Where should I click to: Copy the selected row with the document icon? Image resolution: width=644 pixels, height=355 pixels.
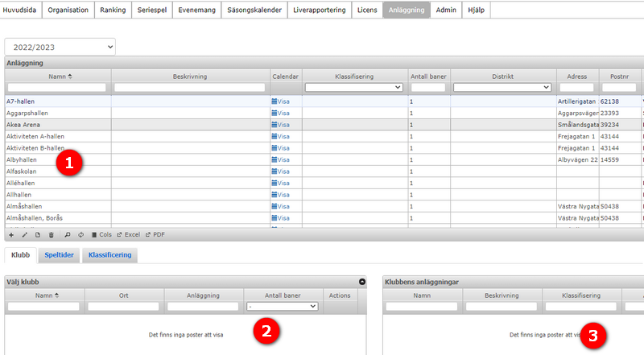tap(38, 235)
